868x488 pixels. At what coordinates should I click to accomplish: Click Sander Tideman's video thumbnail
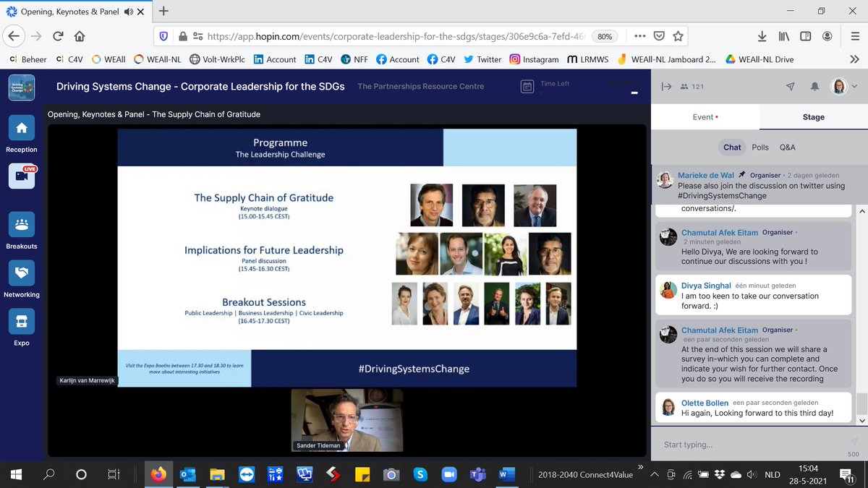347,421
